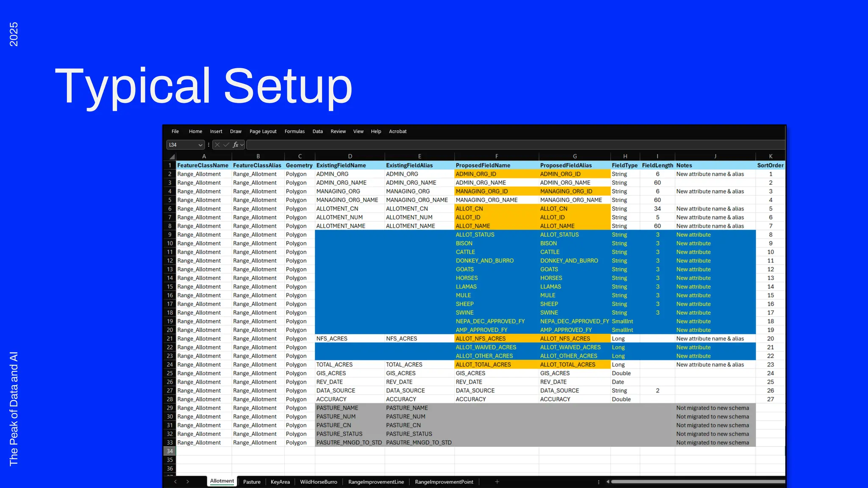
Task: Click the NFS_ACRES cell in column D
Action: click(350, 338)
